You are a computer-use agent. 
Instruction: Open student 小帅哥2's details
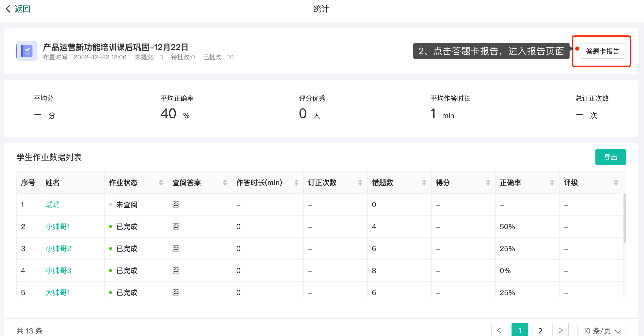point(58,249)
